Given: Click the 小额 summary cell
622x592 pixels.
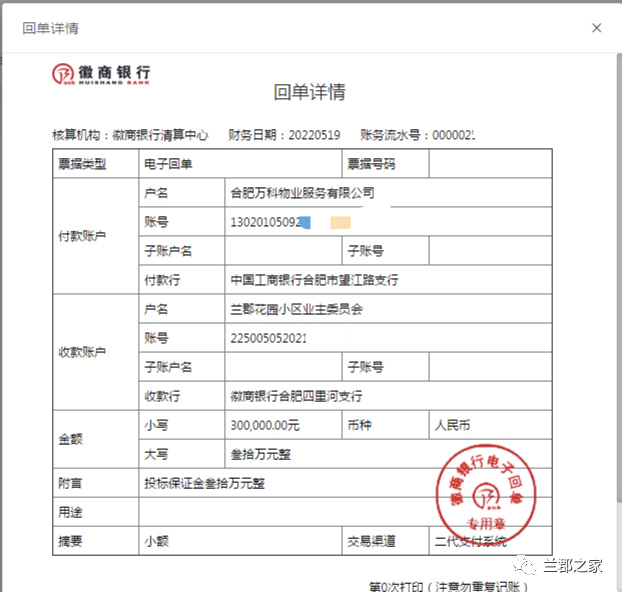Looking at the screenshot, I should (240, 540).
